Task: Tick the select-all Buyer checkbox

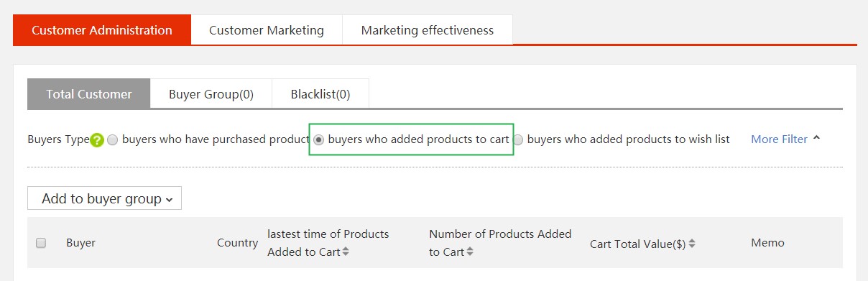Action: pyautogui.click(x=41, y=243)
